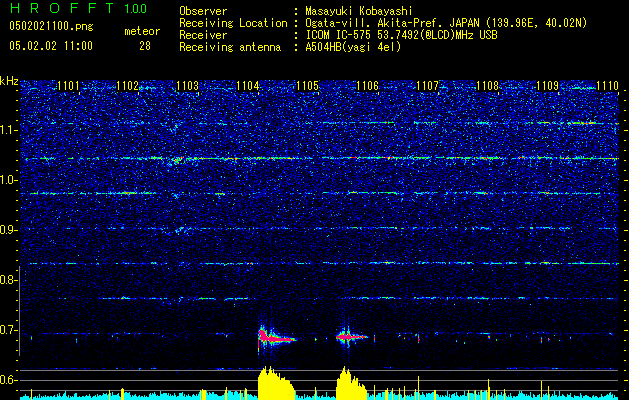Image resolution: width=629 pixels, height=400 pixels.
Task: Click the 1.1 kHz frequency axis label
Action: click(x=7, y=130)
